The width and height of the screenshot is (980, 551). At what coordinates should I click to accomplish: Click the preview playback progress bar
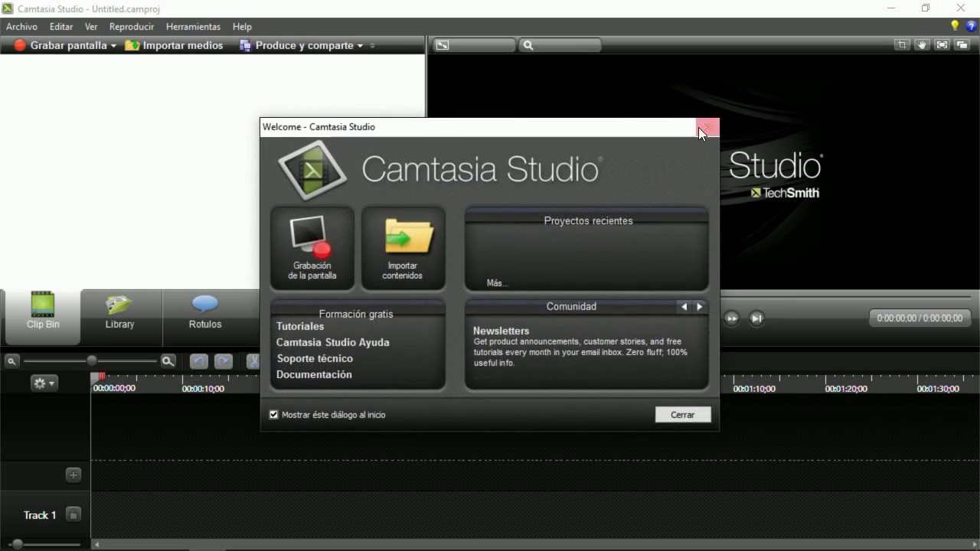[846, 296]
